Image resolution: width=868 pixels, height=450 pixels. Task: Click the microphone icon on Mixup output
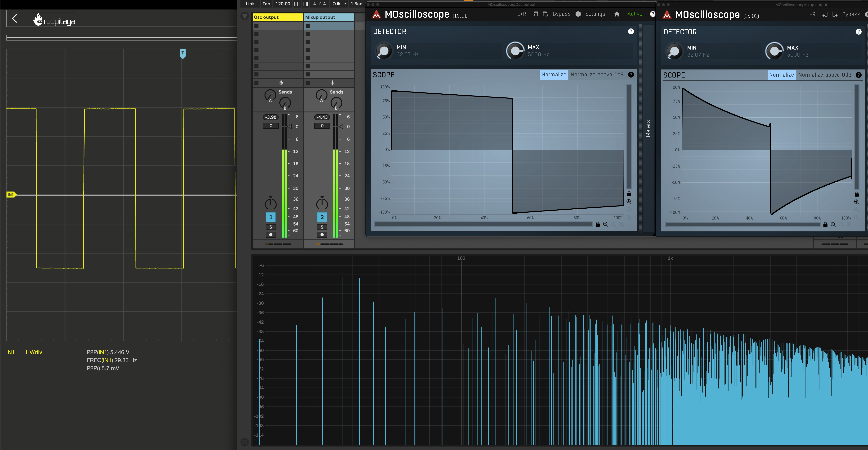point(332,83)
